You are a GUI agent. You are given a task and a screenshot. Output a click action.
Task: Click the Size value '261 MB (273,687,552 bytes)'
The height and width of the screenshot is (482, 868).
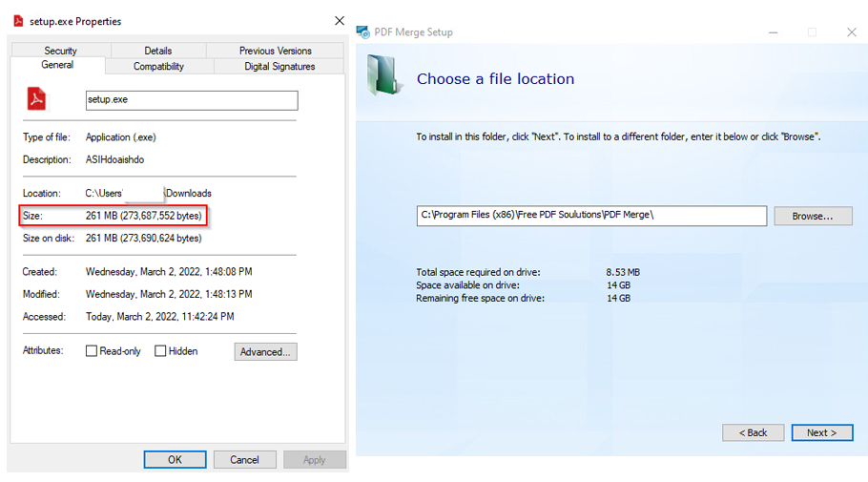tap(144, 216)
